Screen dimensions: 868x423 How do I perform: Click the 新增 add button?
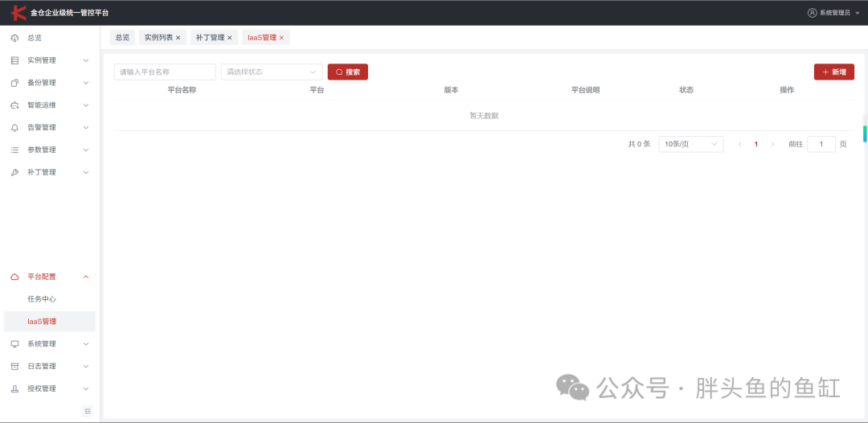coord(834,72)
